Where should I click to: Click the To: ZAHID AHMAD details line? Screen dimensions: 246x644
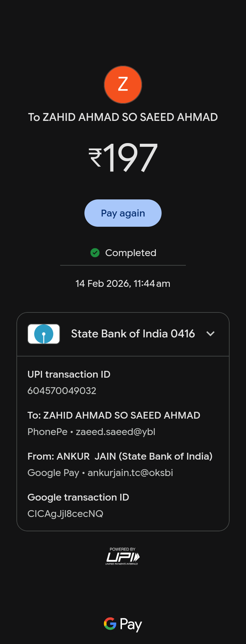114,415
